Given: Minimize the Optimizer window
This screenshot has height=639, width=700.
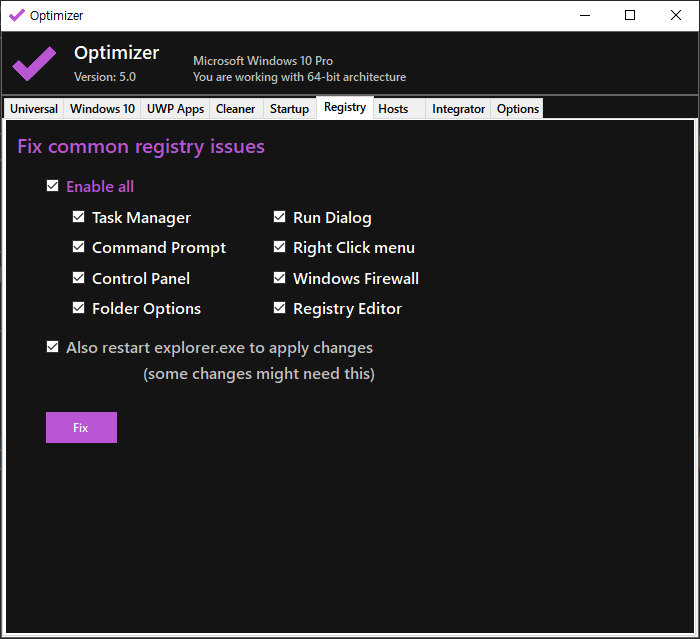Looking at the screenshot, I should (x=585, y=15).
